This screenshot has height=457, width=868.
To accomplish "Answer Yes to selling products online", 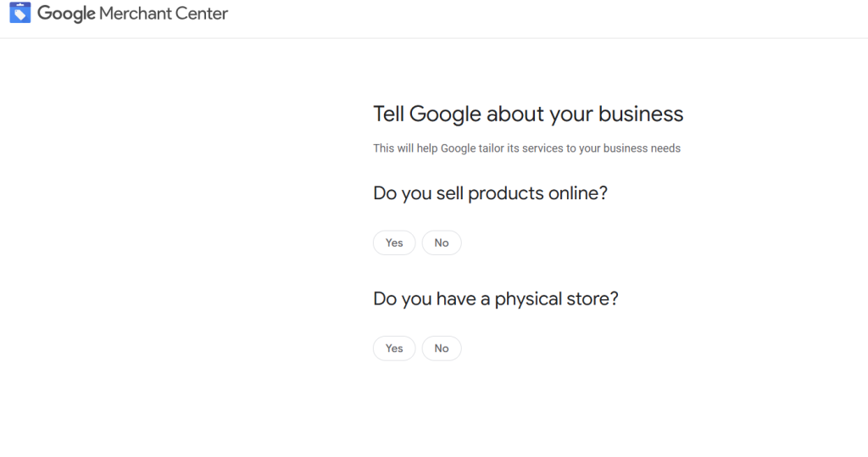I will click(394, 243).
